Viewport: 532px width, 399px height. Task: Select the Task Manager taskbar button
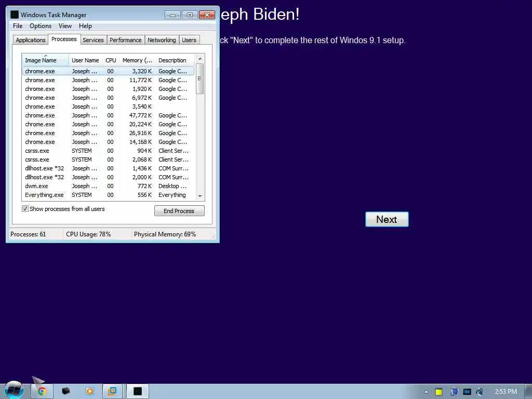click(x=137, y=391)
